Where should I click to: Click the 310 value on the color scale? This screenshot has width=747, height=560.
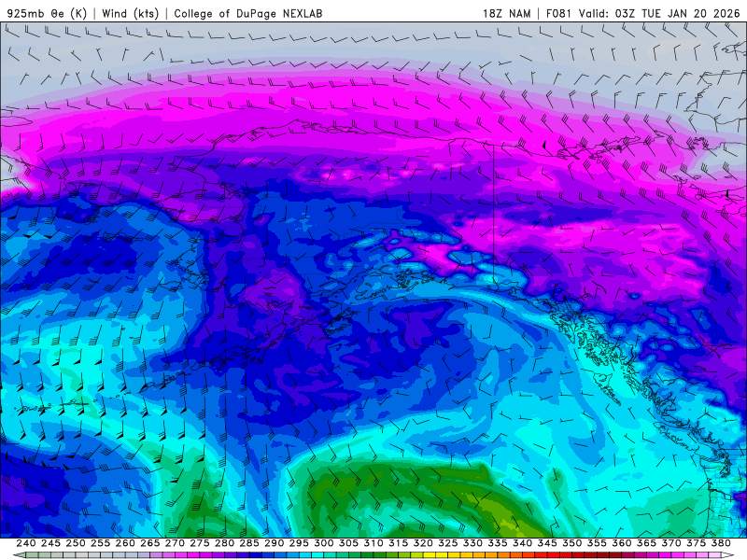[373, 543]
